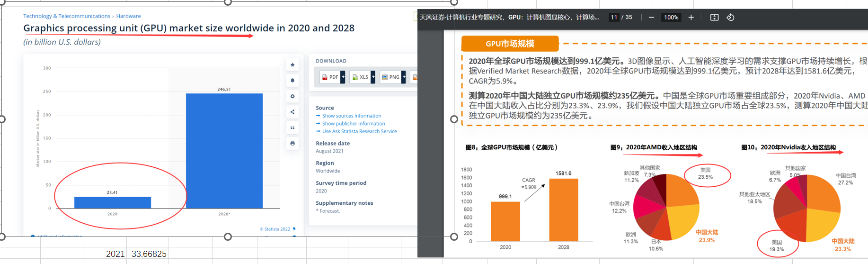Click the subtitle '(in billion U.S. dollars)'
This screenshot has width=868, height=264.
pyautogui.click(x=62, y=42)
